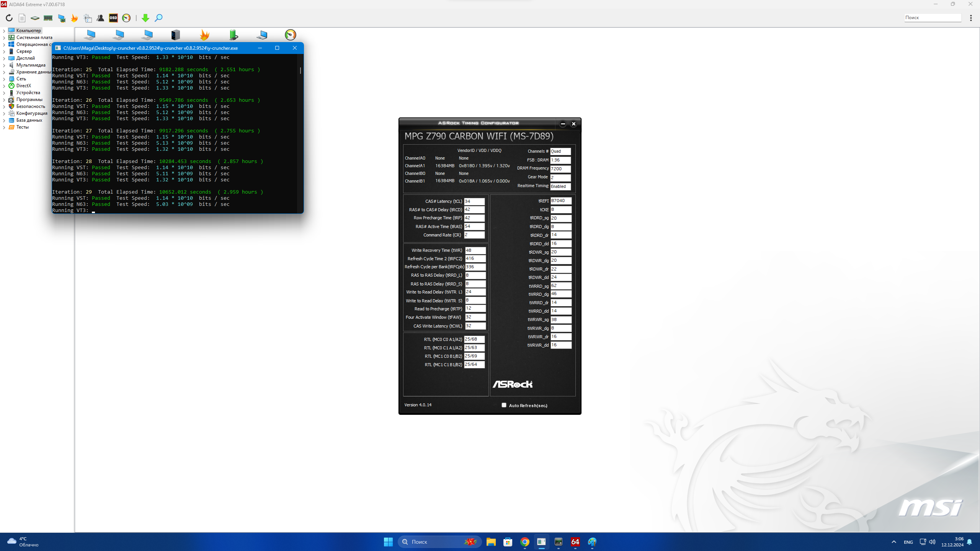This screenshot has height=551, width=980.
Task: Click the gauge icon in content pane
Action: pos(291,35)
